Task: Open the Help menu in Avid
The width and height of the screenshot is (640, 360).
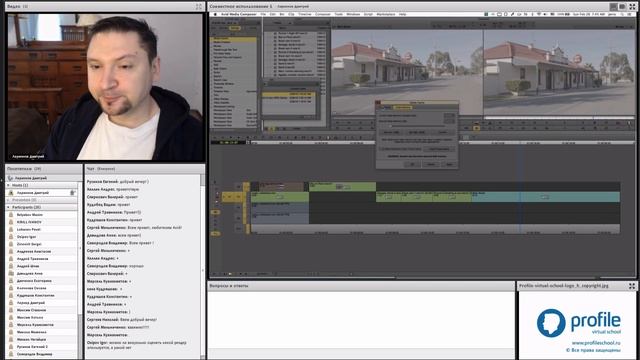Action: pyautogui.click(x=402, y=14)
